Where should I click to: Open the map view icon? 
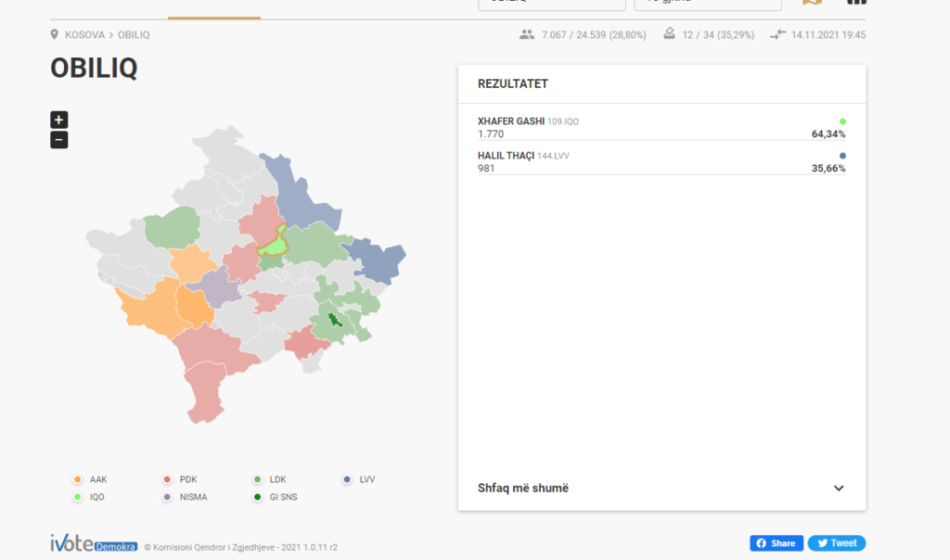(812, 2)
